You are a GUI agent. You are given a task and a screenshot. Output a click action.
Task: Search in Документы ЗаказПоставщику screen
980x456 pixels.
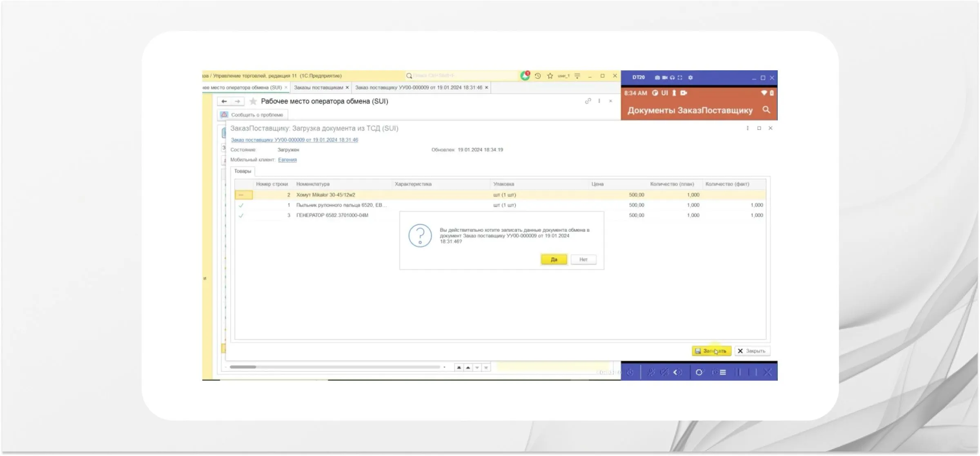[766, 110]
